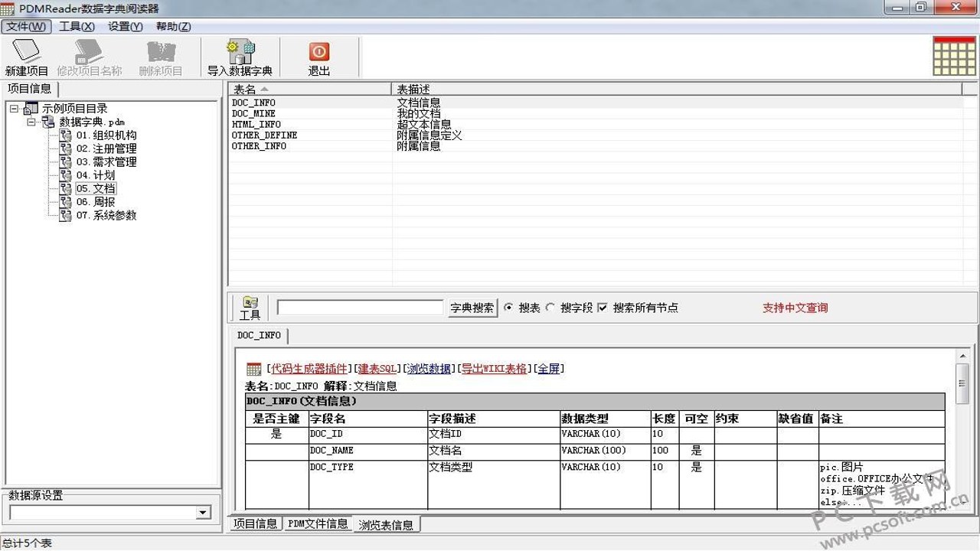Click the red 退出 exit icon
The image size is (980, 551).
coord(319,51)
